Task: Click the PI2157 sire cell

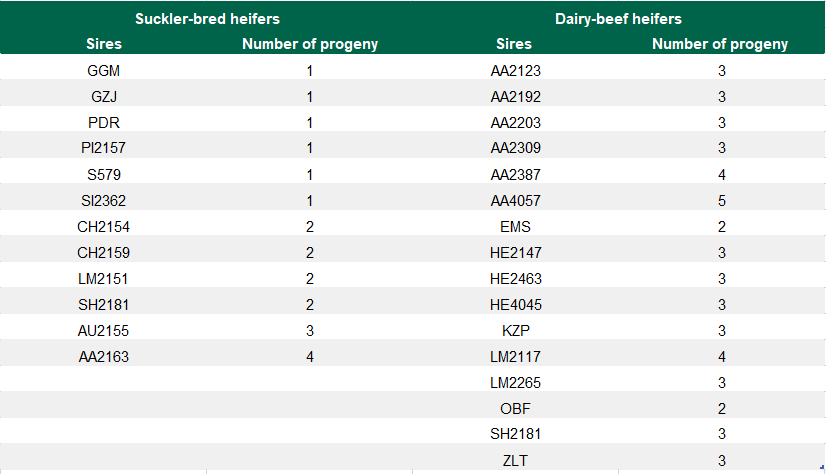Action: tap(104, 148)
